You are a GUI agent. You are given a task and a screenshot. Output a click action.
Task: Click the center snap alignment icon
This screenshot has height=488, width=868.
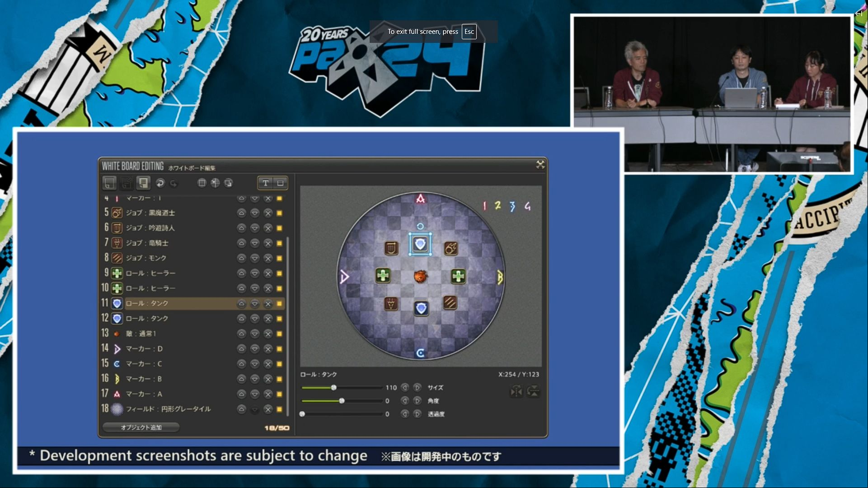click(215, 183)
